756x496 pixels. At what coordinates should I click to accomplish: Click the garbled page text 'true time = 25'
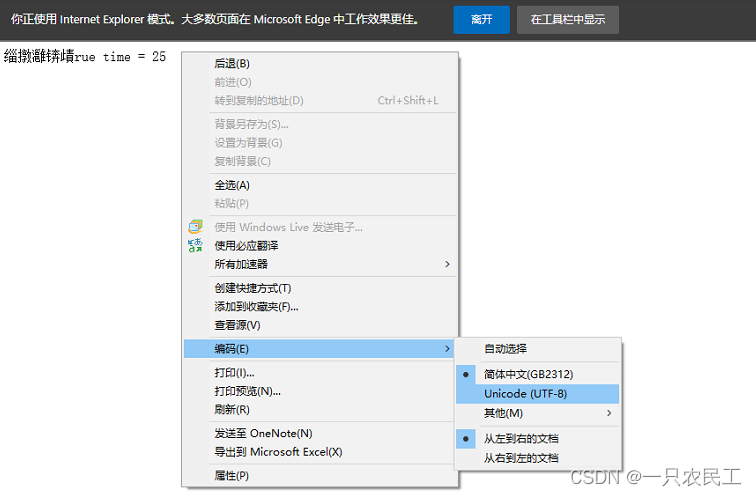pyautogui.click(x=85, y=56)
